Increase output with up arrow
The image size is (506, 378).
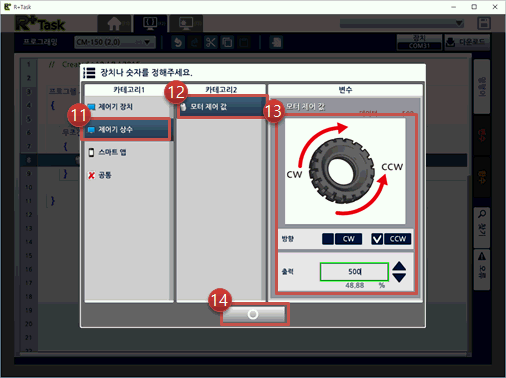tap(399, 266)
